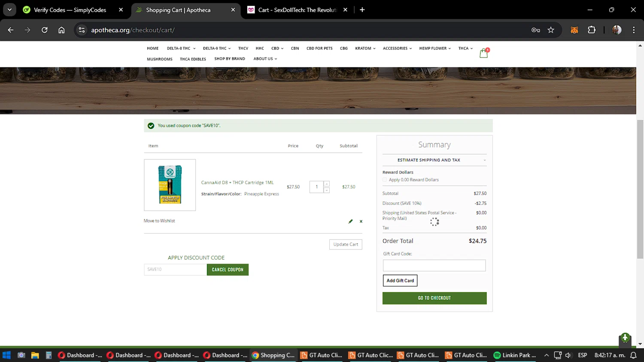The height and width of the screenshot is (362, 644).
Task: Expand the About Us dropdown menu
Action: click(x=265, y=59)
